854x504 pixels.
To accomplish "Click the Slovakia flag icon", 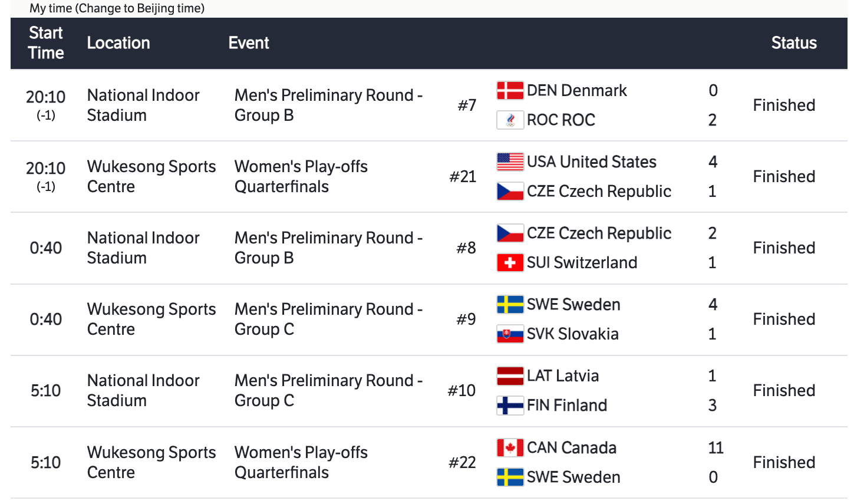I will pos(510,334).
